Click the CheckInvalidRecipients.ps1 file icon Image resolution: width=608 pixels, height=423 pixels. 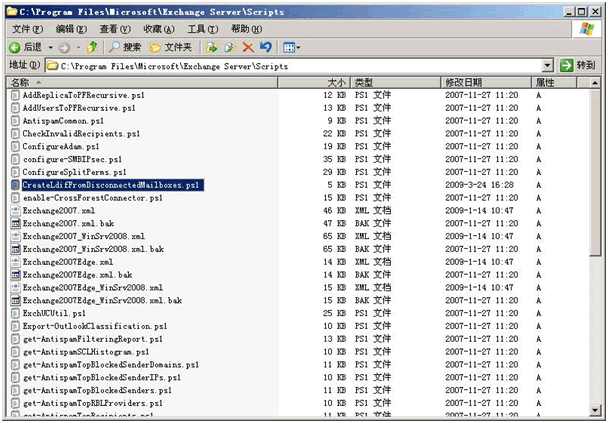(15, 133)
